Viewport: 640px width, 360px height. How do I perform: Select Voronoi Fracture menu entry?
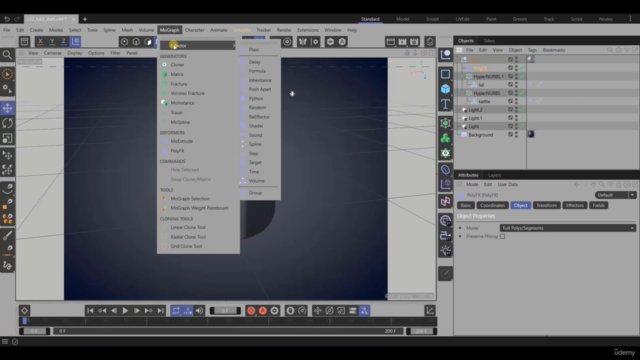(187, 93)
